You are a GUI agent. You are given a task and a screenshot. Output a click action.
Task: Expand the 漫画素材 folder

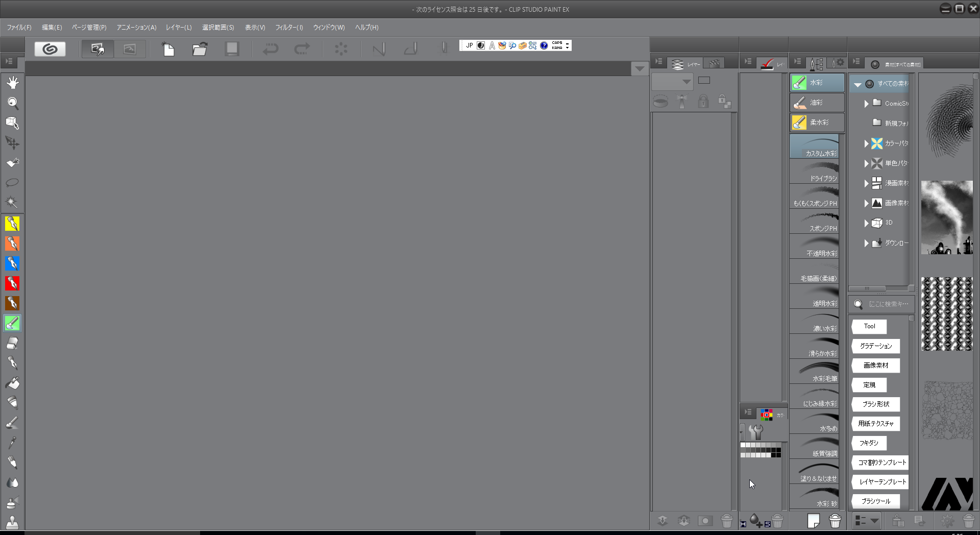(x=866, y=184)
